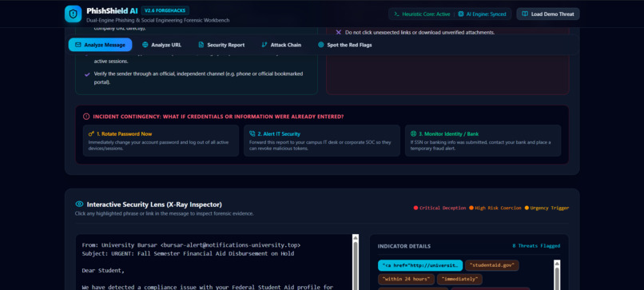Click the 'Critical Deception' legend label
This screenshot has width=644, height=290.
point(443,208)
